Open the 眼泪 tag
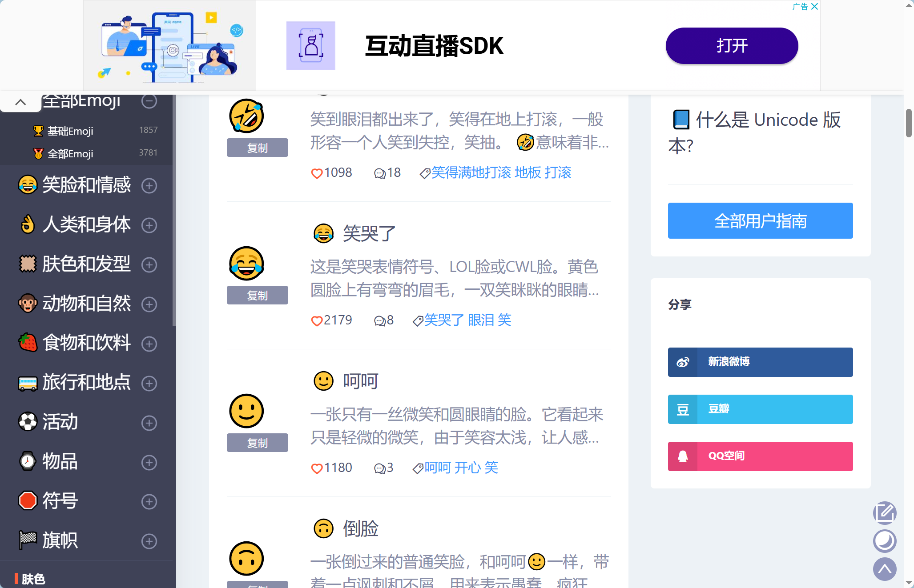Screen dimensions: 914x588 click(x=481, y=320)
